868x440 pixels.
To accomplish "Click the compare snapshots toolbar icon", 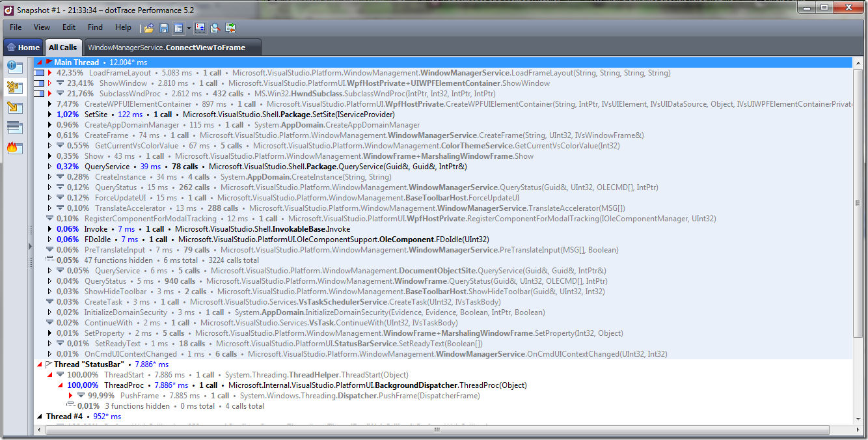I will (x=230, y=28).
